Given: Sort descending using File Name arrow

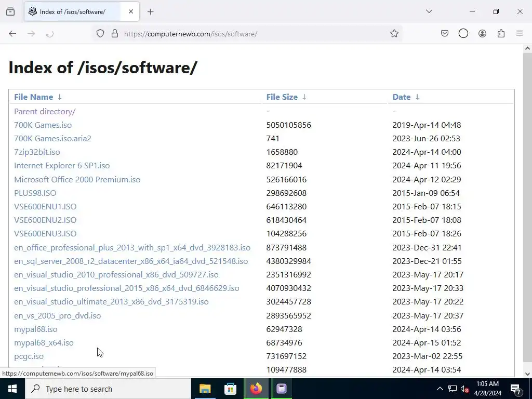Looking at the screenshot, I should coord(60,97).
